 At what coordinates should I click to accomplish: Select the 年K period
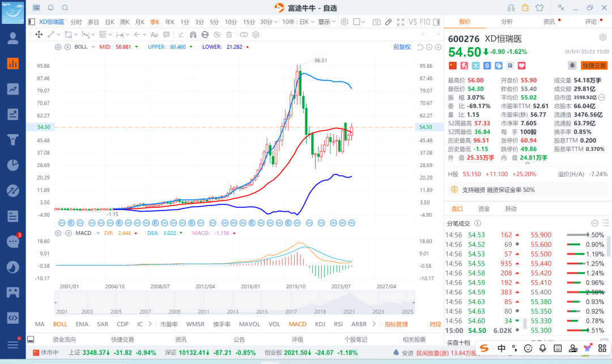170,22
